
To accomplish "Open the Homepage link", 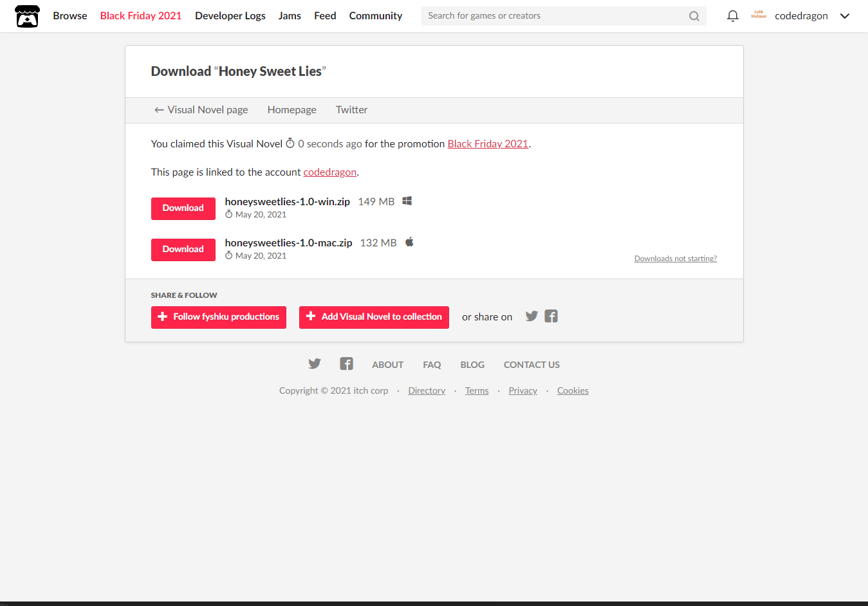I will pyautogui.click(x=292, y=110).
